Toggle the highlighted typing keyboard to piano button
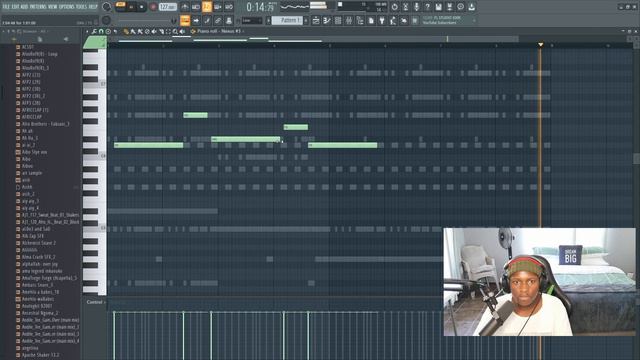Viewport: 640px width, 360px height. 185,20
